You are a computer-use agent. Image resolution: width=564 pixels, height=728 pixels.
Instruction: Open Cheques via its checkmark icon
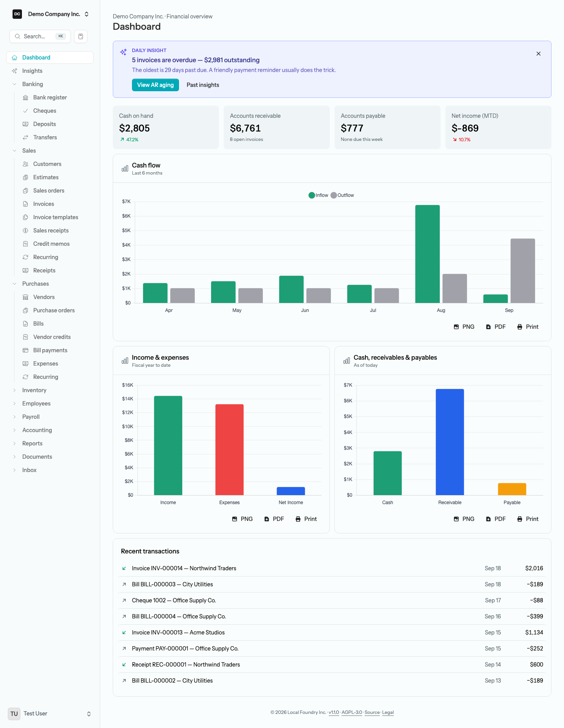point(25,111)
